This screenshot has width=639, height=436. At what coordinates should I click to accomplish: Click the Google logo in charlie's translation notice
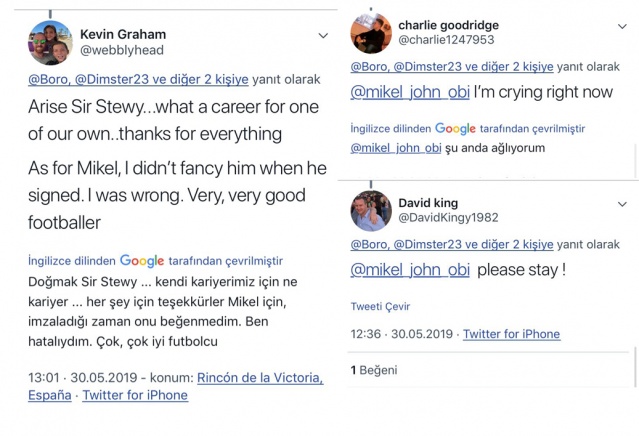coord(455,129)
